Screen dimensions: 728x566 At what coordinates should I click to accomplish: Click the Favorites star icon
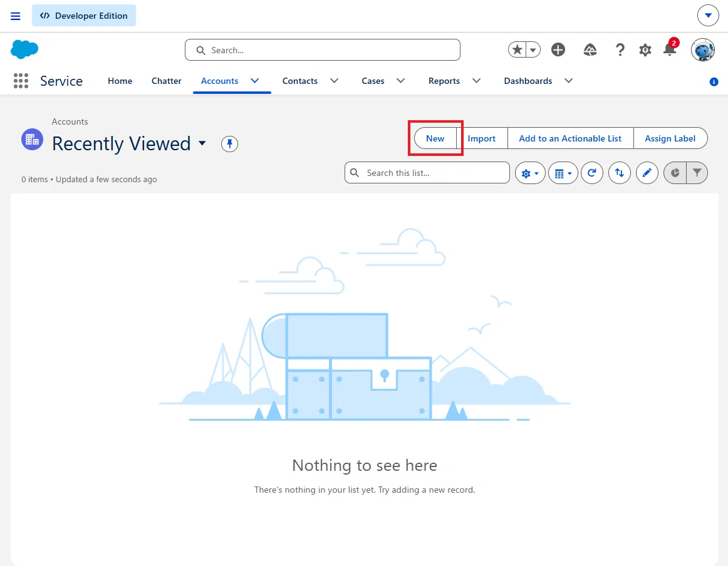(x=517, y=49)
